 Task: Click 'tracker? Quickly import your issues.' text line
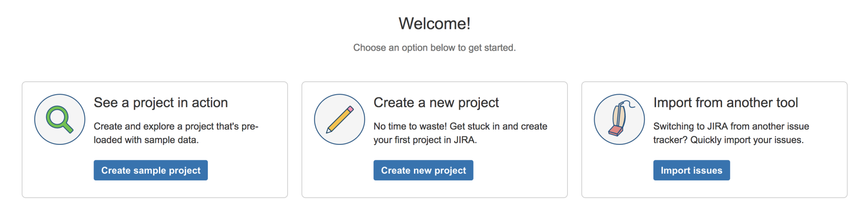click(x=728, y=140)
